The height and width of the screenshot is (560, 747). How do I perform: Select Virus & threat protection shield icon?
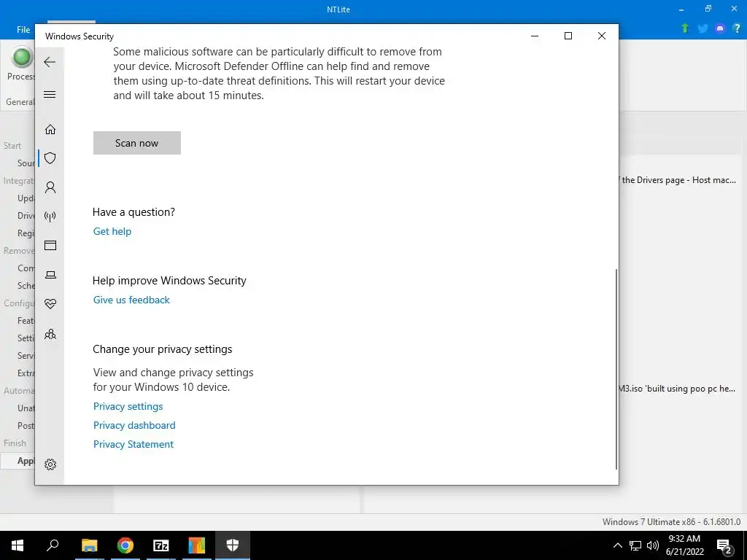coord(50,158)
